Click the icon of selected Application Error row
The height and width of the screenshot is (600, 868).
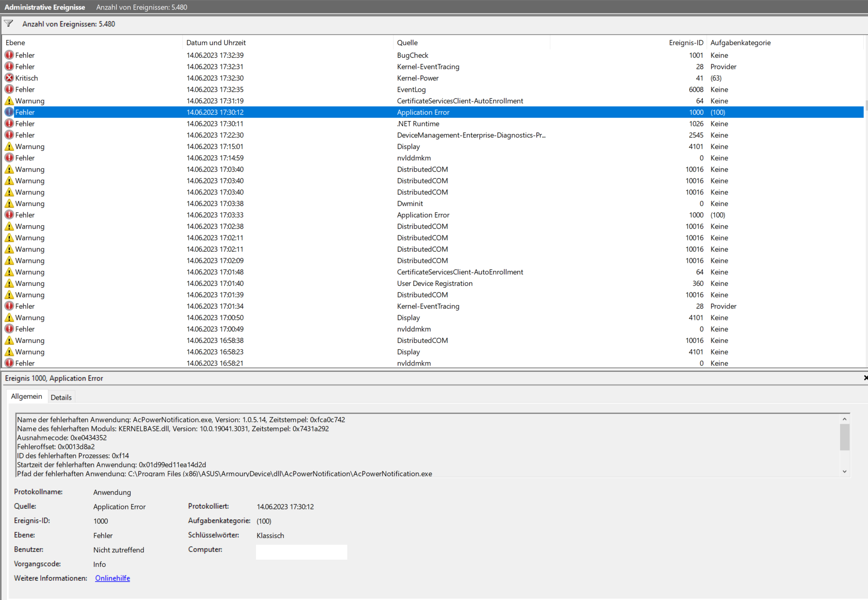click(9, 112)
